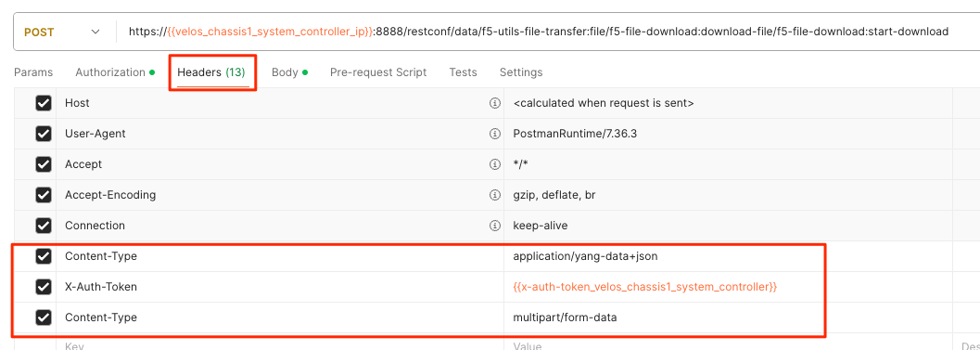
Task: Toggle the Accept header checkbox
Action: (44, 164)
